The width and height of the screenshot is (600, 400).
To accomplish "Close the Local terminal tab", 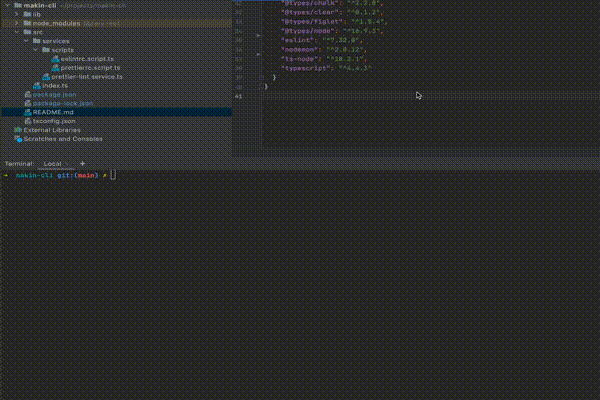I will click(x=67, y=164).
